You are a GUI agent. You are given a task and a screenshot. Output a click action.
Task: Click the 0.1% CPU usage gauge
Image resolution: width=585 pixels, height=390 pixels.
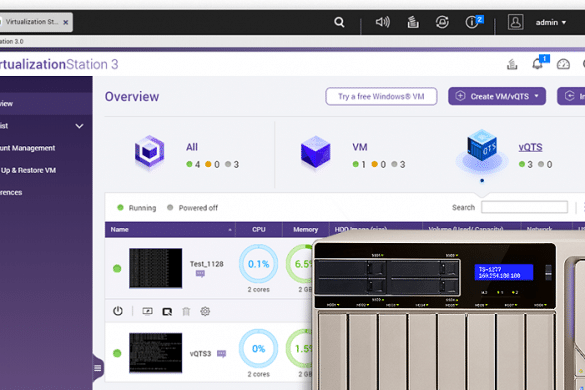258,264
